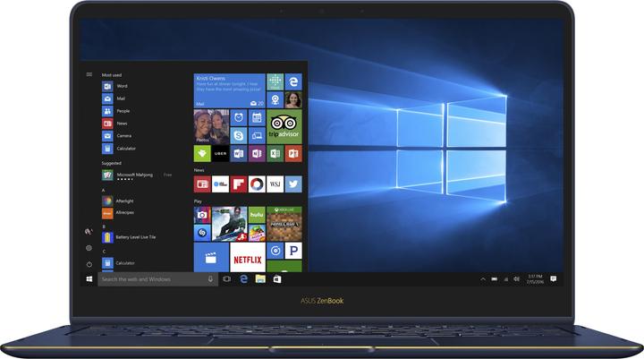Click the Power button in Start sidebar
Image resolution: width=644 pixels, height=359 pixels.
pos(89,264)
